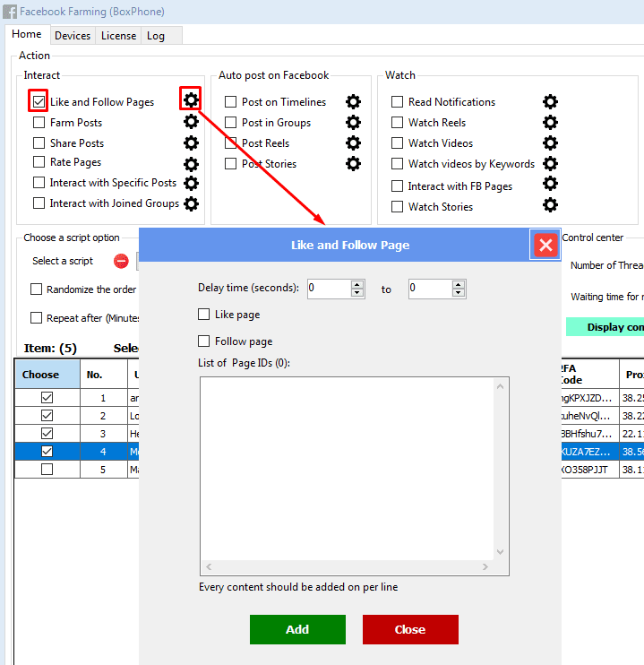The image size is (644, 665).
Task: Check the Like page option in dialog
Action: coord(203,315)
